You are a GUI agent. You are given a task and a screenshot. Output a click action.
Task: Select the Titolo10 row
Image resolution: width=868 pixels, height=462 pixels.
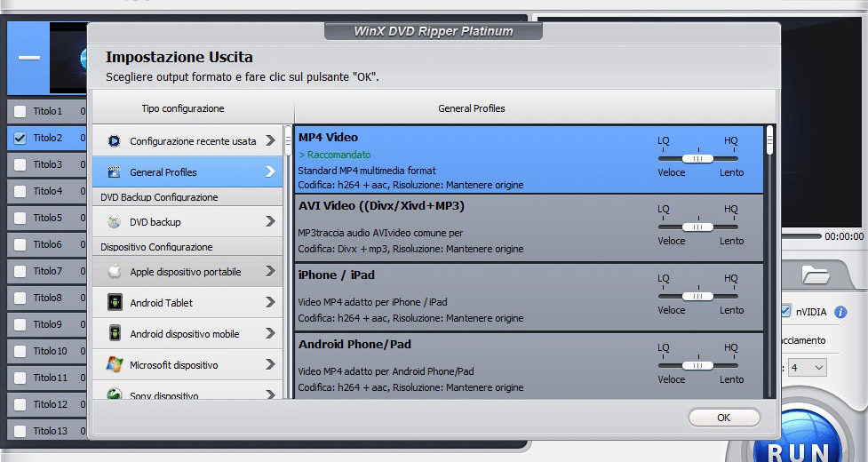pyautogui.click(x=46, y=351)
